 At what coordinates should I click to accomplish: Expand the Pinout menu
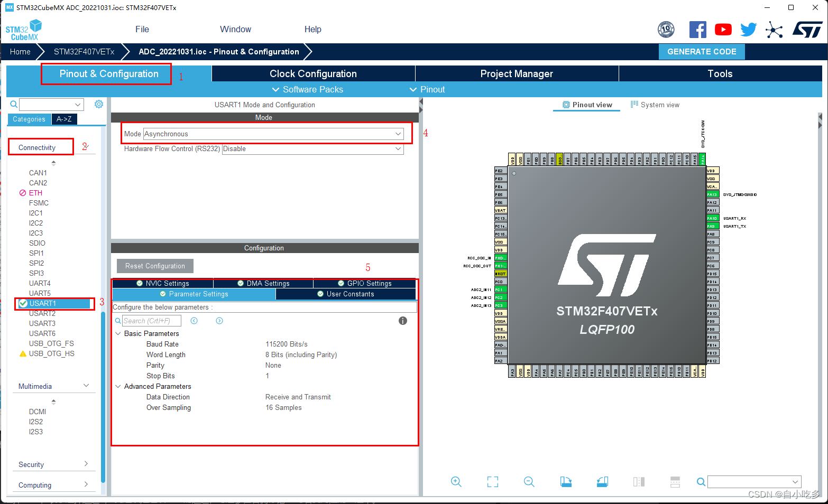(x=427, y=89)
